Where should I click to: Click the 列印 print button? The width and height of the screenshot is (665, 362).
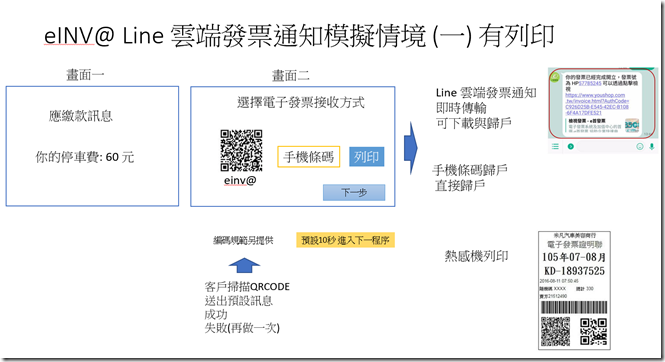click(366, 157)
